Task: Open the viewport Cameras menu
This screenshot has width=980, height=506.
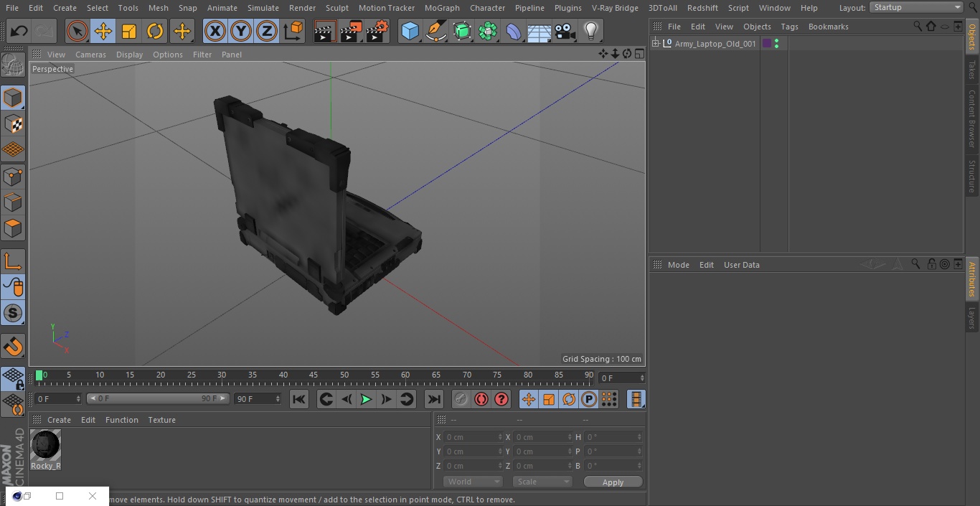Action: pos(90,55)
